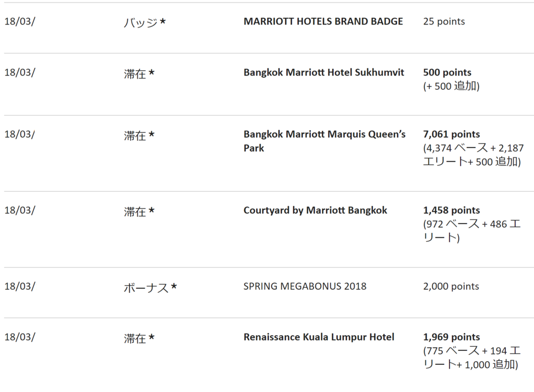
Task: Click the 1,458 points total
Action: click(x=451, y=211)
